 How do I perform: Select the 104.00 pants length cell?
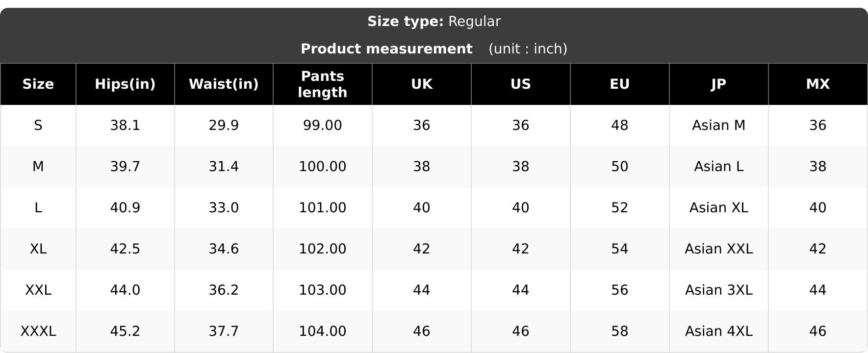(323, 331)
